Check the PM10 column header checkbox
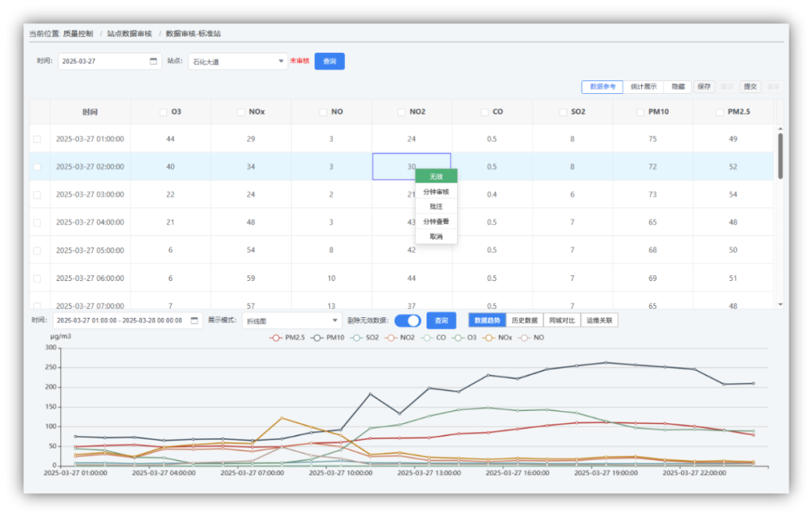The image size is (812, 517). coord(640,112)
